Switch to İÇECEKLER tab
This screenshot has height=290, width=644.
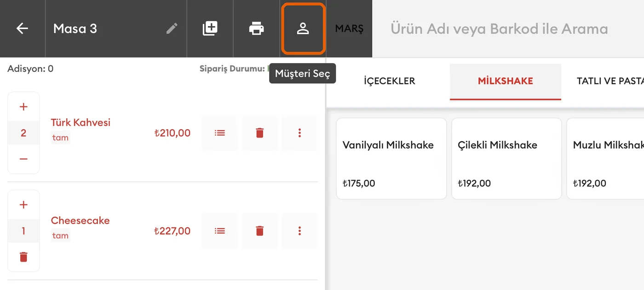pyautogui.click(x=389, y=81)
